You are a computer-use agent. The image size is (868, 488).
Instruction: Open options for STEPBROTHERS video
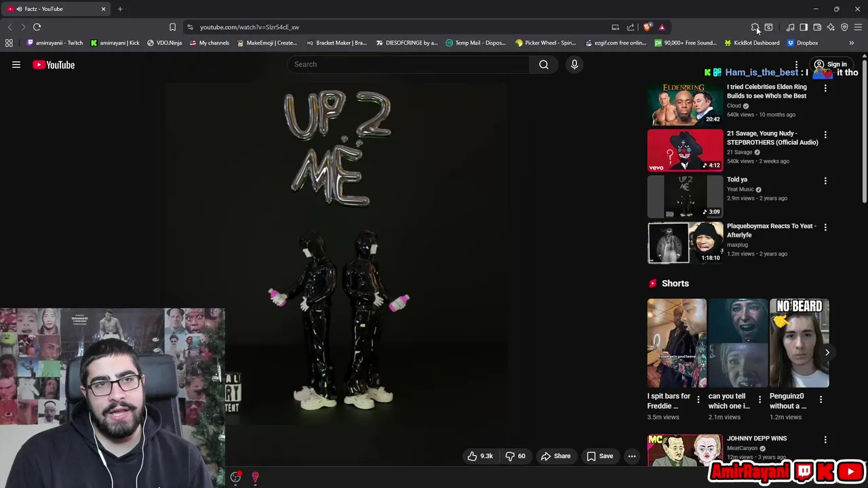(825, 134)
